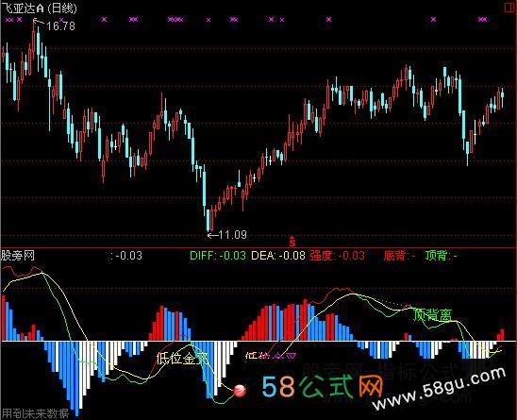Click the red ball signal marker
Image resolution: width=517 pixels, height=420 pixels.
pyautogui.click(x=240, y=391)
